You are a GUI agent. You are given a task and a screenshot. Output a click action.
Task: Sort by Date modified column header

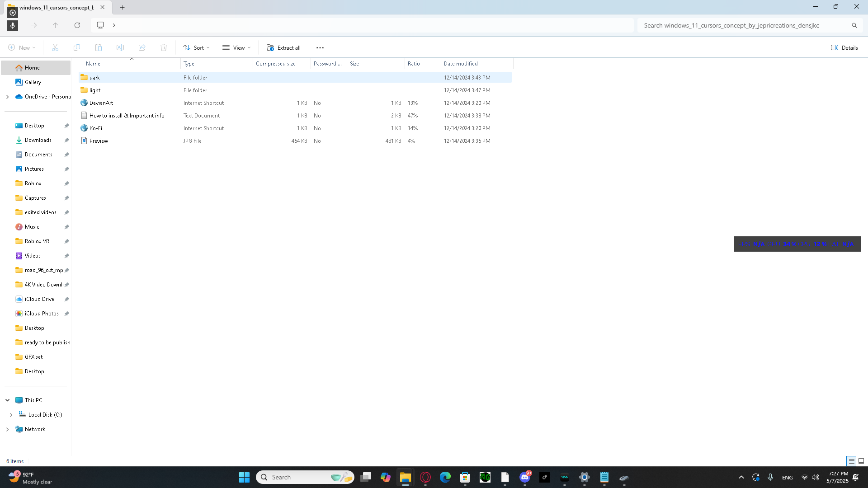(x=461, y=64)
